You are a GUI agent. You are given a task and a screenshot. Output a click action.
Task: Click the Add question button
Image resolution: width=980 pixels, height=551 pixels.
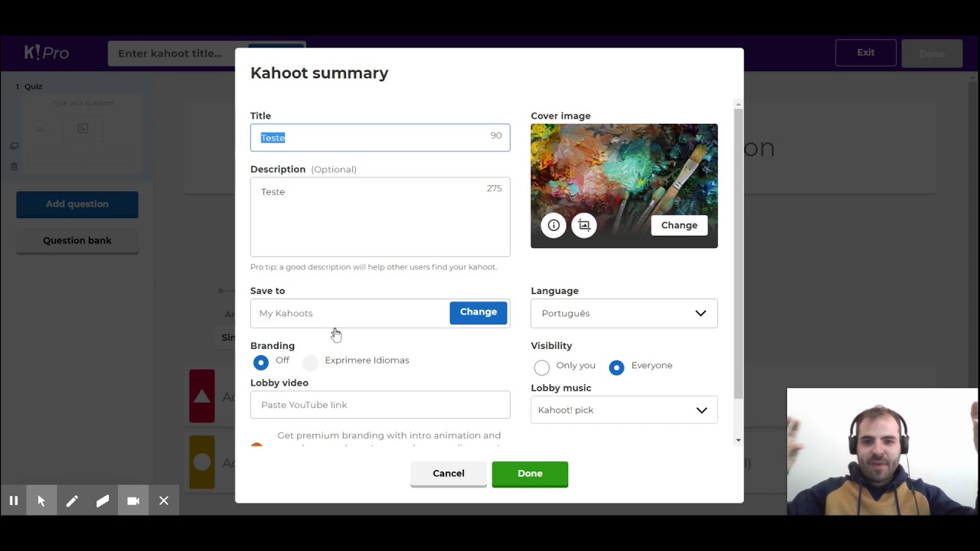[77, 204]
